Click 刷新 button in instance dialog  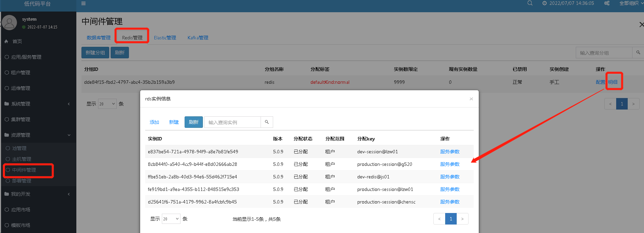point(194,122)
